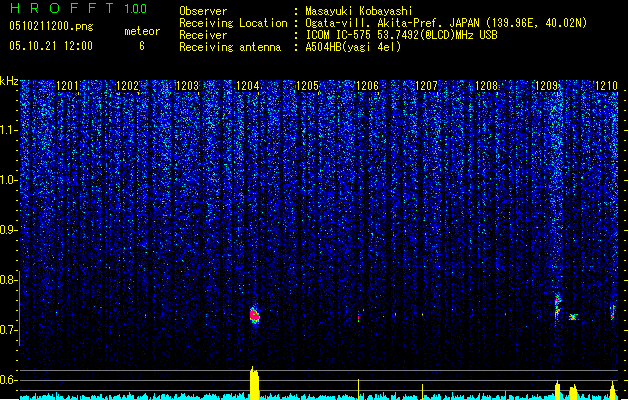Click the 1204 time marker
Screen dimensions: 629x400
pos(248,86)
